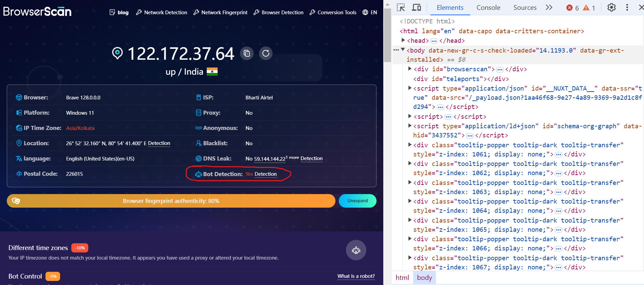
Task: Collapse the body element in DOM tree
Action: pos(403,50)
